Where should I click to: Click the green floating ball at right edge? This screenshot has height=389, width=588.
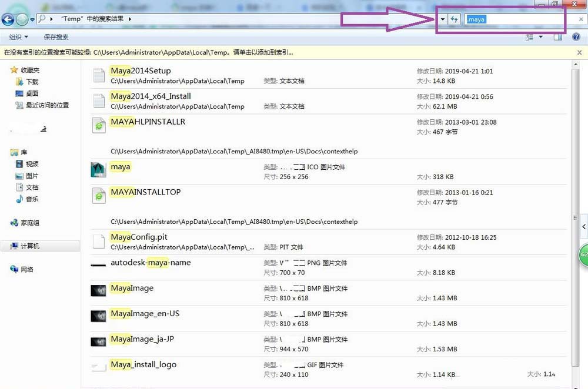(x=583, y=254)
